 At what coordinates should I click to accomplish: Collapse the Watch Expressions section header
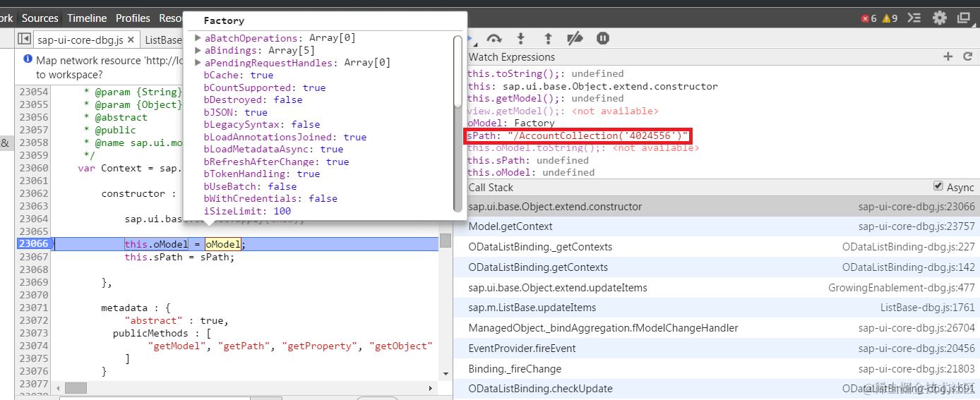pyautogui.click(x=512, y=56)
